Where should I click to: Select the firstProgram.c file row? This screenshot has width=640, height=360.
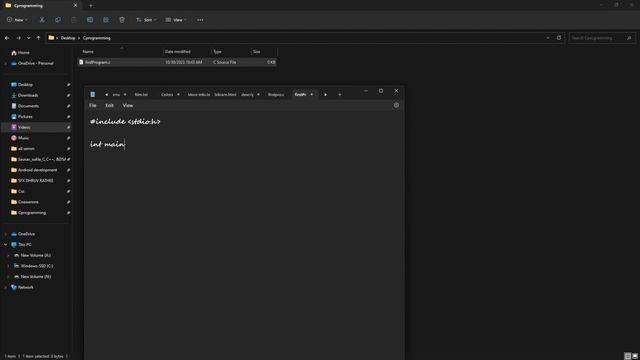(177, 62)
